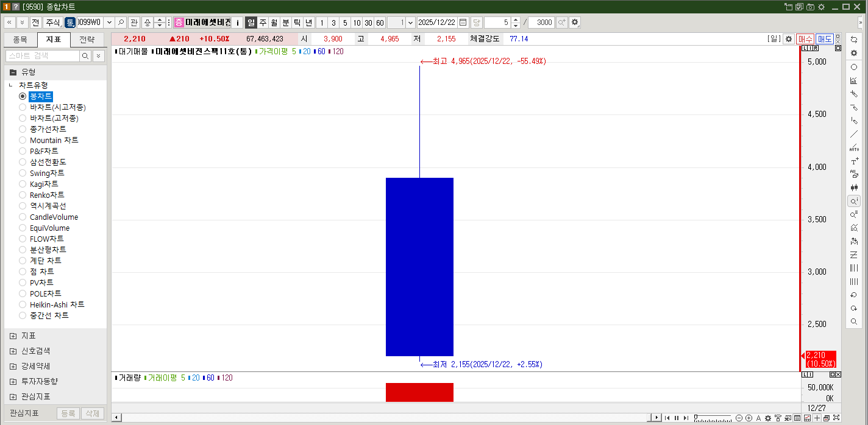Click the redo arrow in right toolbar
This screenshot has width=868, height=425.
click(x=854, y=308)
